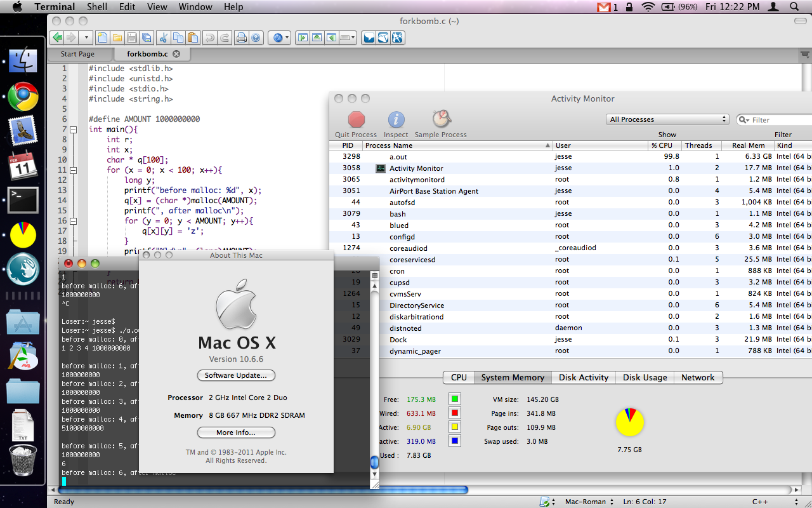Select the Dock process row

tap(570, 340)
